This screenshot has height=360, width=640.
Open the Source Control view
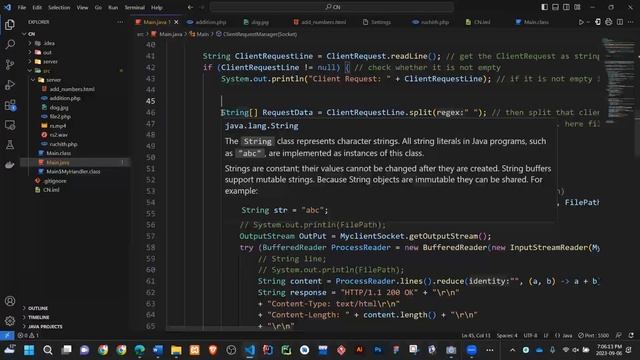click(10, 64)
